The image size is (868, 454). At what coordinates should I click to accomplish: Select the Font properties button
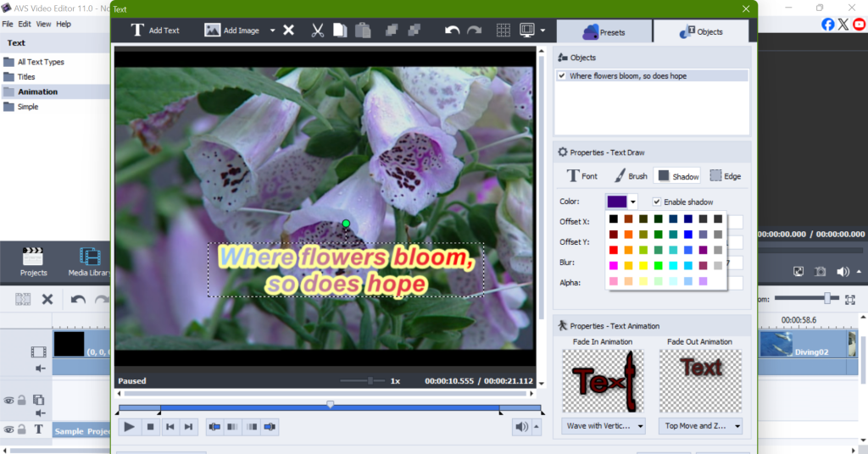tap(581, 176)
